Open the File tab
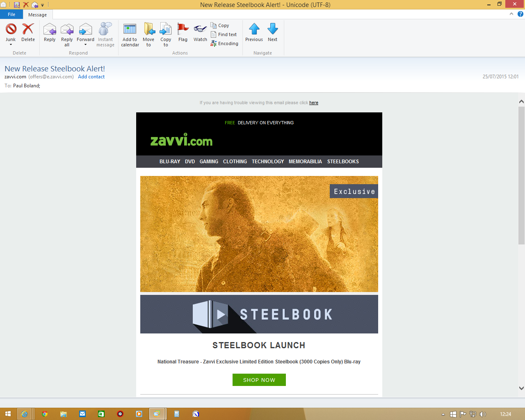This screenshot has width=525, height=420. (x=11, y=14)
